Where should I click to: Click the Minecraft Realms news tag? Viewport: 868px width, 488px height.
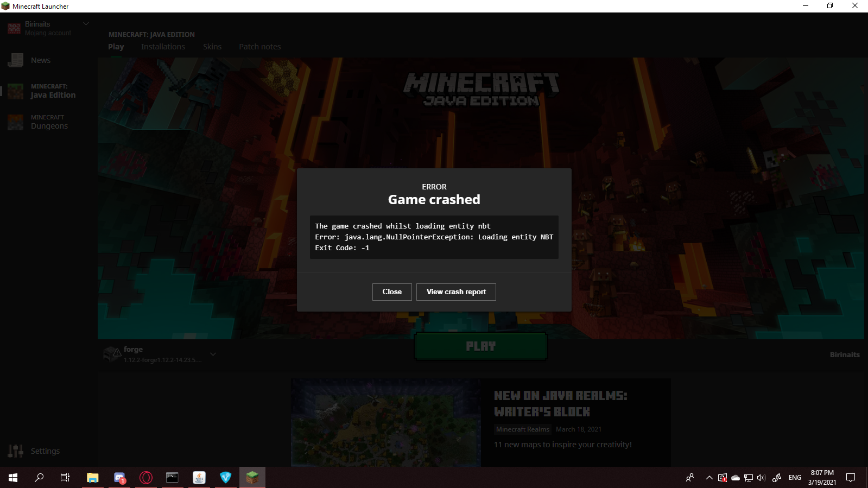tap(523, 429)
